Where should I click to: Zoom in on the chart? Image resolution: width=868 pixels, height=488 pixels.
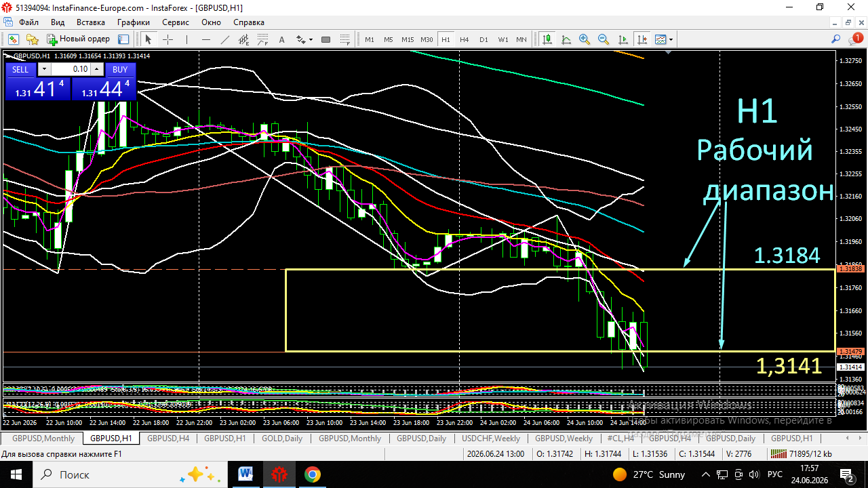click(585, 39)
